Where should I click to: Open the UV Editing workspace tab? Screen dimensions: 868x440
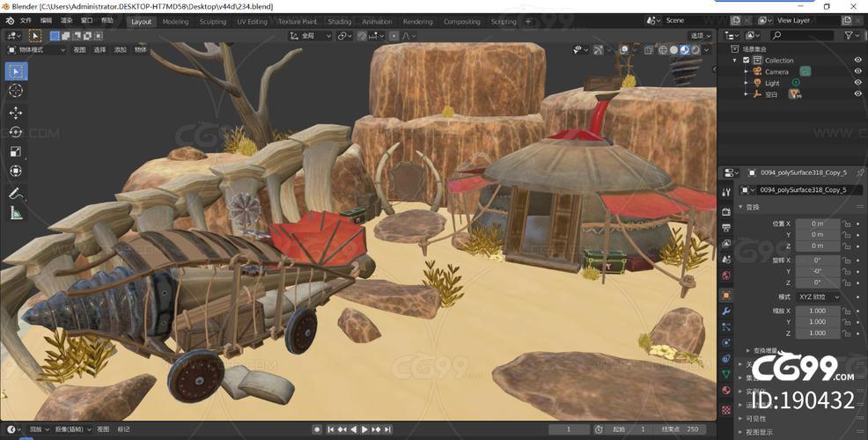click(252, 21)
